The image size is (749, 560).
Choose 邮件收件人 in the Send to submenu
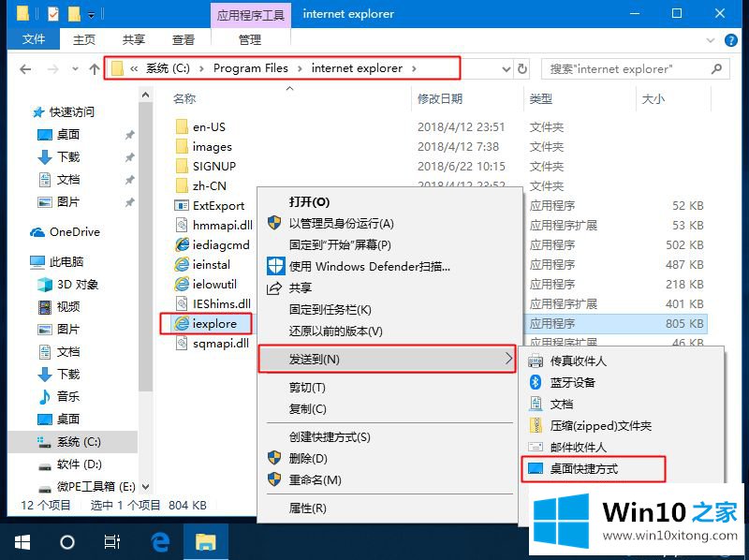tap(621, 448)
